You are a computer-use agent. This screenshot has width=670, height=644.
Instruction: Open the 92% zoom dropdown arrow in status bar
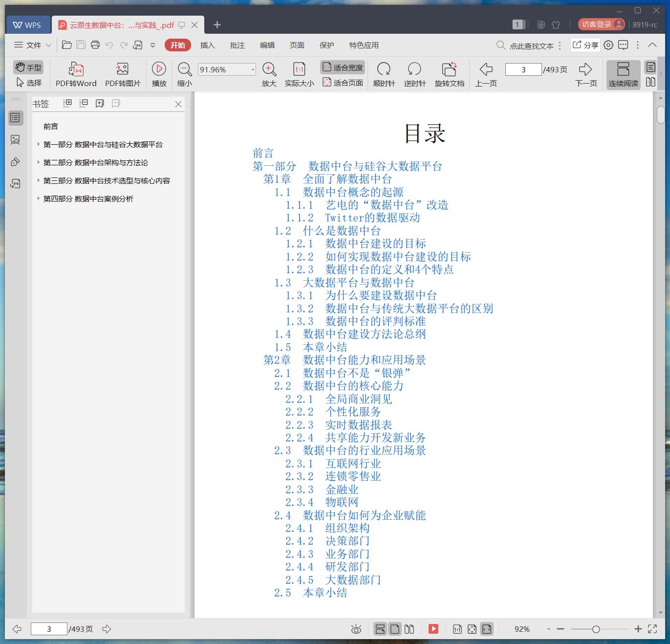548,629
